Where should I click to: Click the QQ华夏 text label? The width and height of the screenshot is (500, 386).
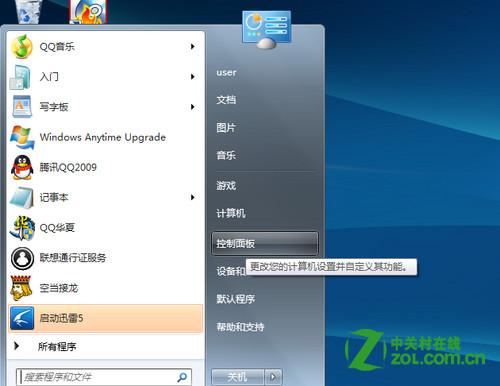coord(57,228)
